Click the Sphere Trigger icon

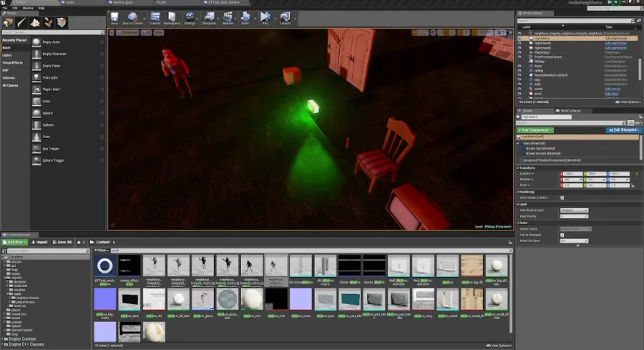[x=36, y=160]
